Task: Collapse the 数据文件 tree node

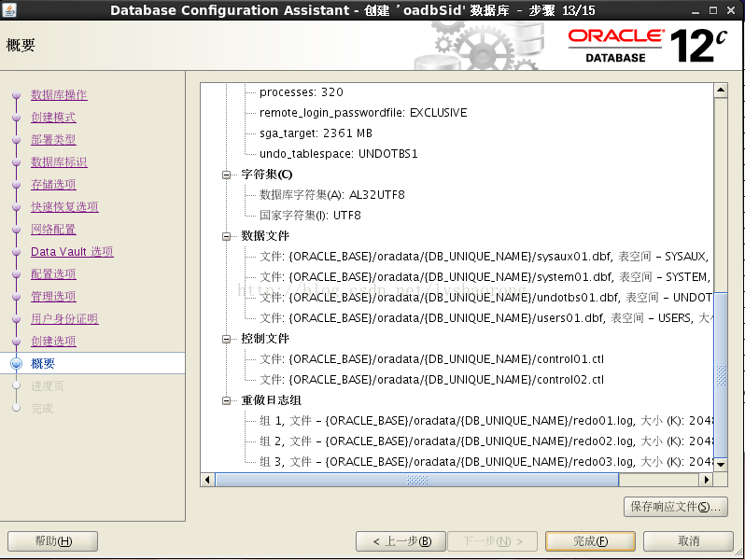Action: pos(227,236)
